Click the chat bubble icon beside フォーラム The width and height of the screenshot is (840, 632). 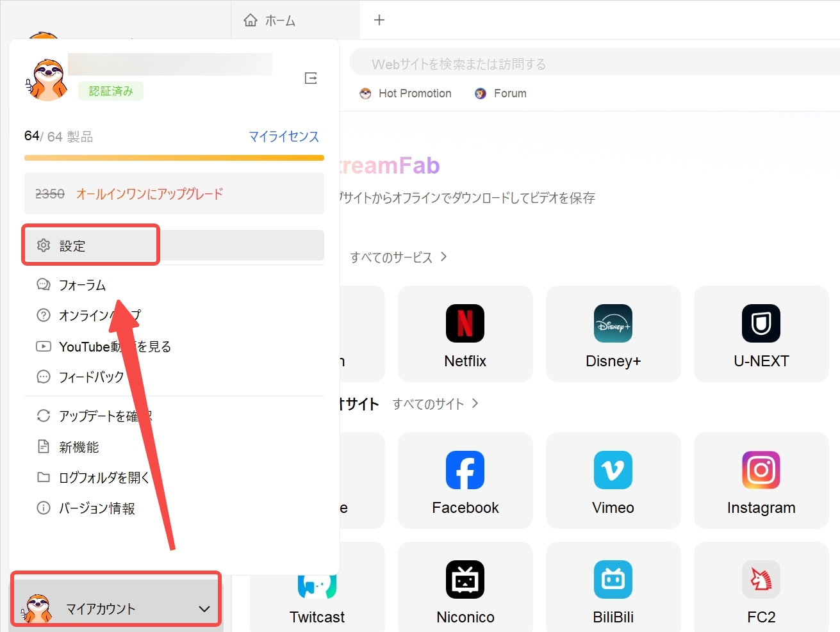pos(44,285)
